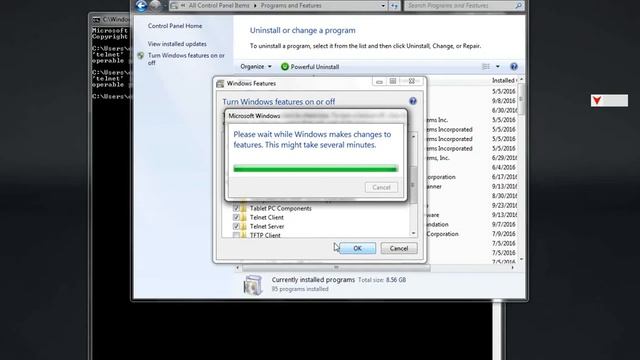
Task: Open the Organize dropdown menu
Action: click(x=256, y=67)
